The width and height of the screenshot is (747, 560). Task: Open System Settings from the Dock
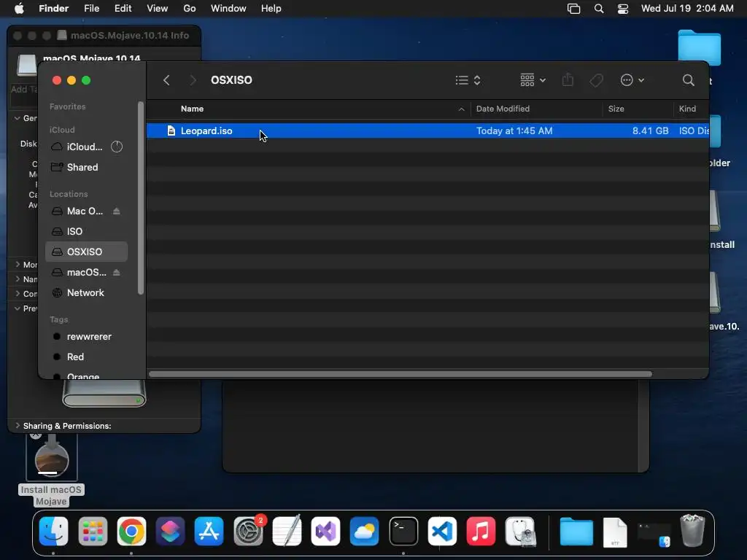pos(248,531)
